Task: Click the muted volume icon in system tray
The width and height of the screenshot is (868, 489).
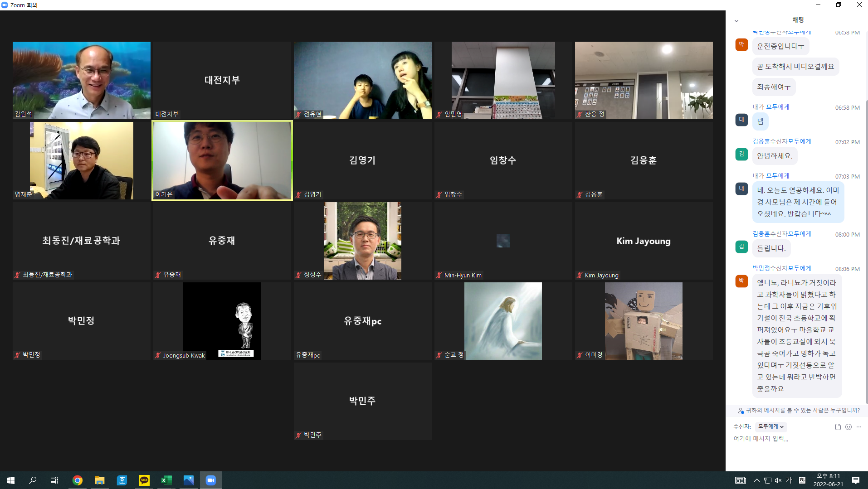Action: (x=778, y=480)
